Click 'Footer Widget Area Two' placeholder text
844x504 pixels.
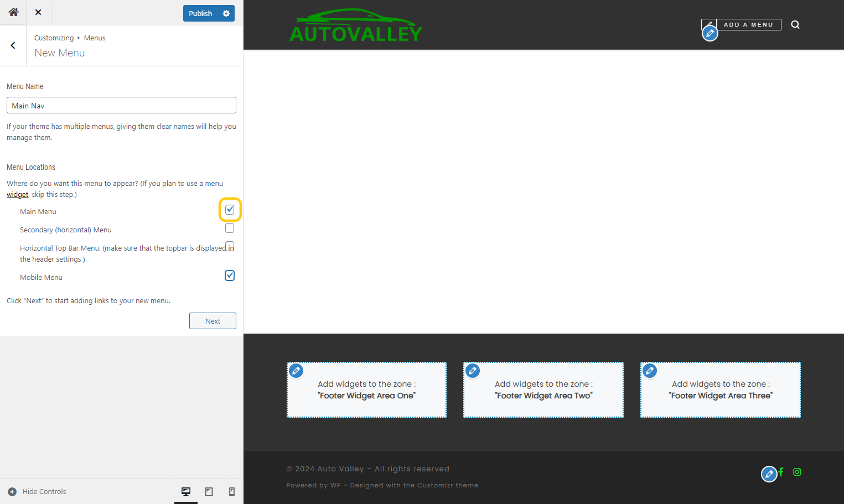point(543,396)
